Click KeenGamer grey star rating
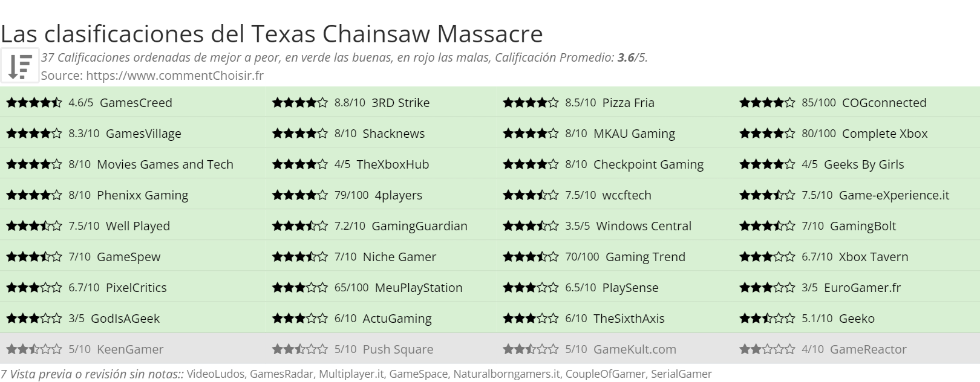 point(34,349)
